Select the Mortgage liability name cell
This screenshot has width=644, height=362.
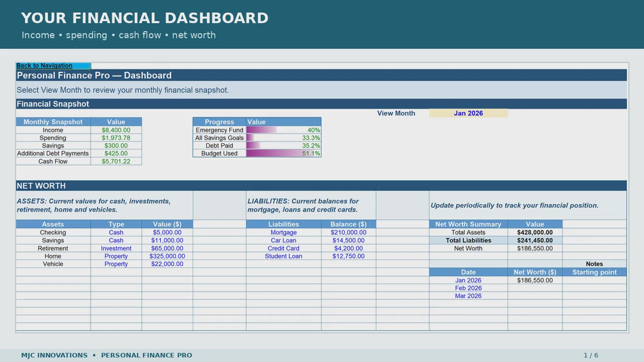tap(283, 232)
